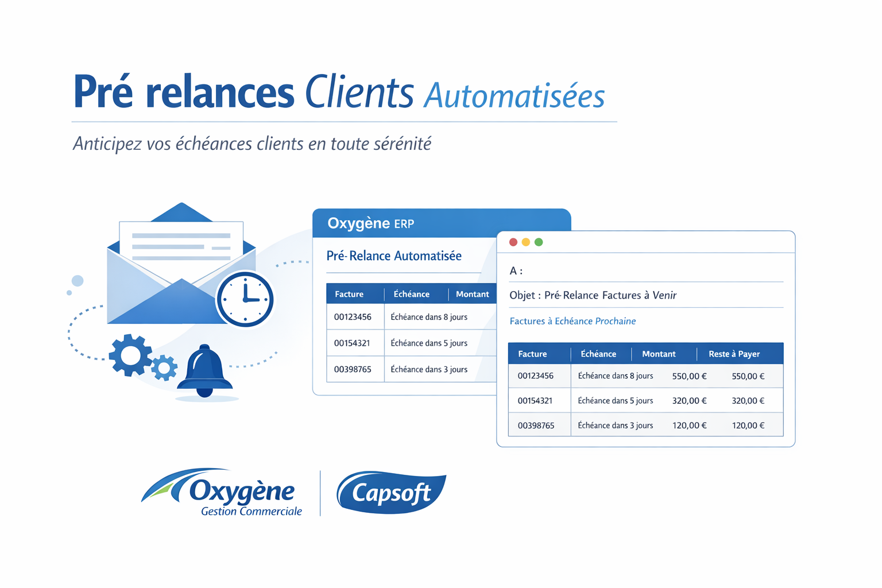Open the 'Factures à Echéance Prochaine' link

tap(572, 321)
